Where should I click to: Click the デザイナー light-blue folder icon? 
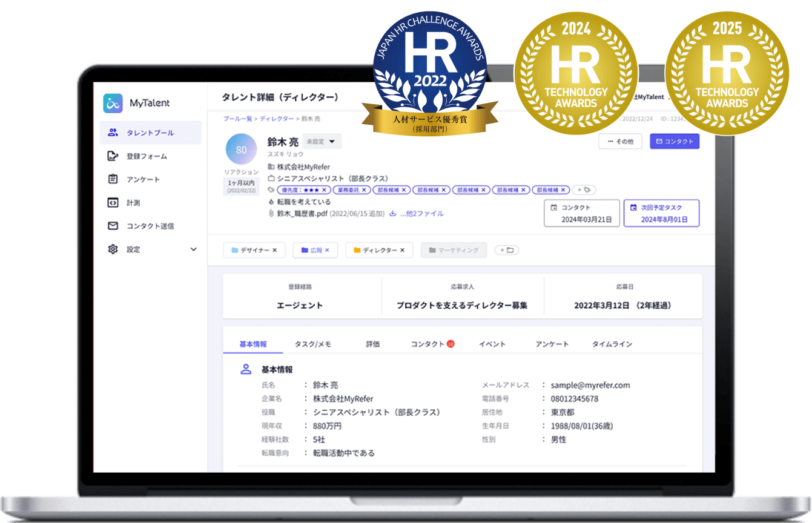[235, 250]
